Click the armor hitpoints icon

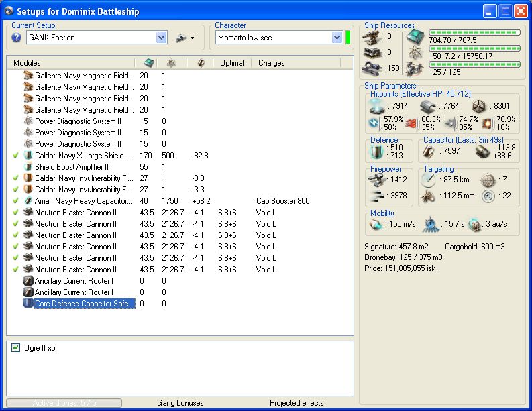427,105
